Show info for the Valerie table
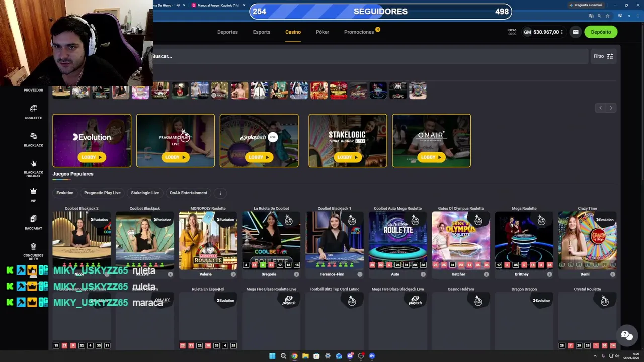Image resolution: width=644 pixels, height=362 pixels. coord(233,274)
